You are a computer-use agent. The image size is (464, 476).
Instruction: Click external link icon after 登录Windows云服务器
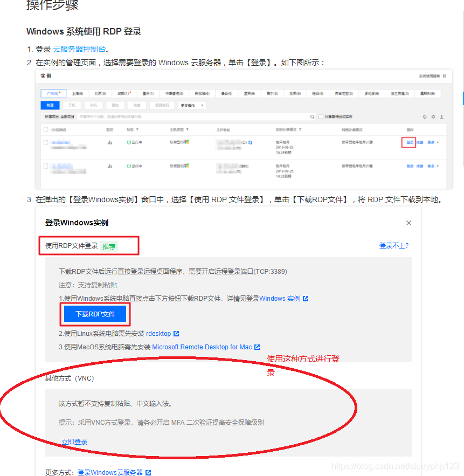point(148,472)
